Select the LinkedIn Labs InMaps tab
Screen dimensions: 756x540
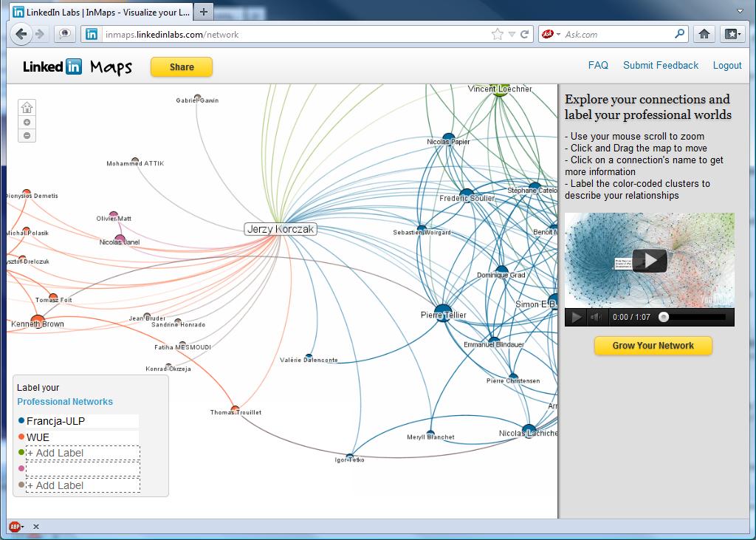102,12
